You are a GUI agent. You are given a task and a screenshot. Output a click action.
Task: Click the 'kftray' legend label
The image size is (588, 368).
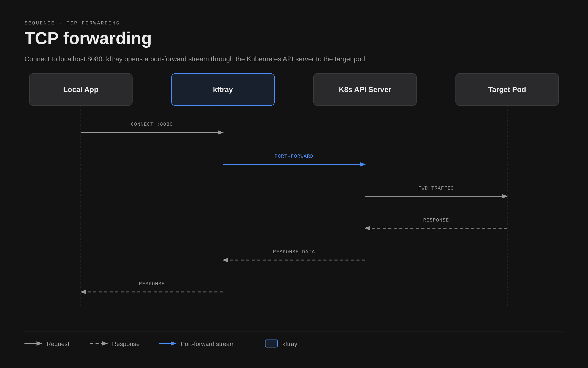290,344
